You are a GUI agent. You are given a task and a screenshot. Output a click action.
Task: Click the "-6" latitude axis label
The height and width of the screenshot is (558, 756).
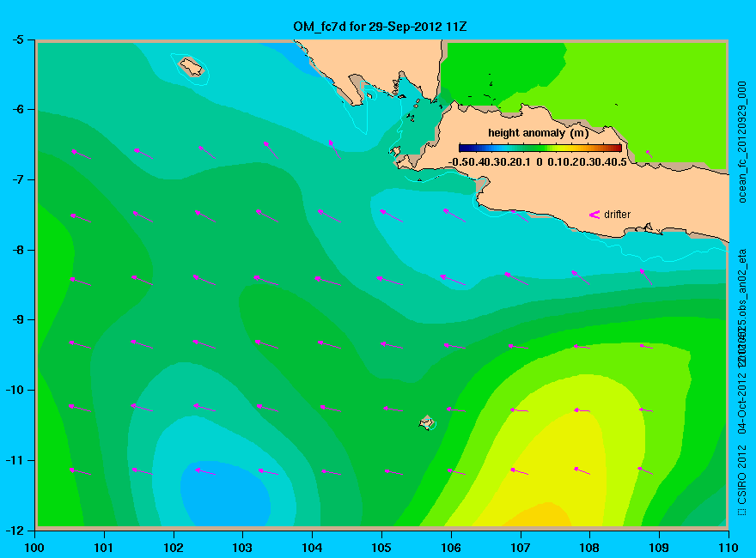point(17,109)
